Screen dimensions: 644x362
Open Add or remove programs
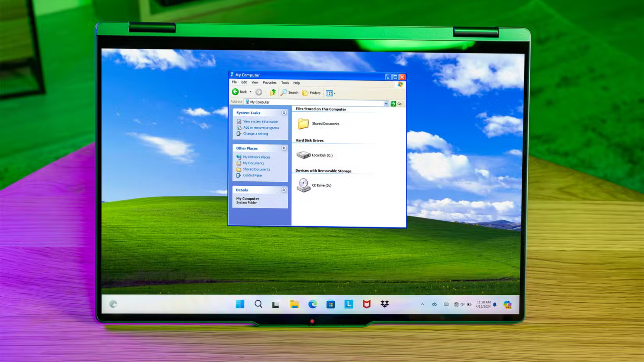click(261, 128)
